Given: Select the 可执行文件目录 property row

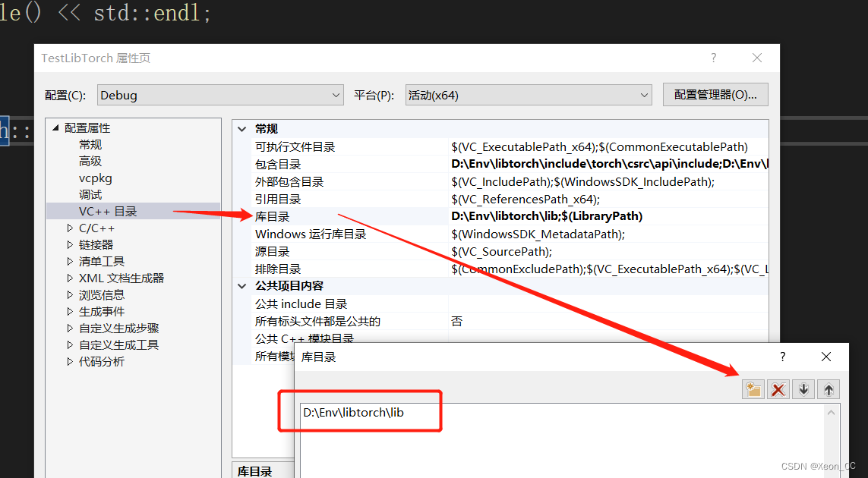Looking at the screenshot, I should click(510, 146).
